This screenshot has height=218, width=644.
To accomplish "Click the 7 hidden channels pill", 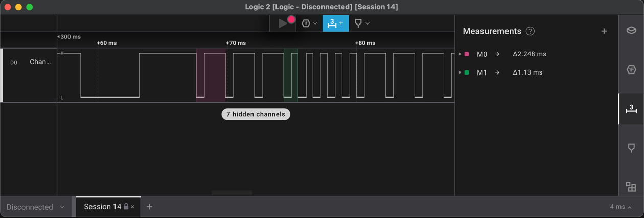I will 256,114.
